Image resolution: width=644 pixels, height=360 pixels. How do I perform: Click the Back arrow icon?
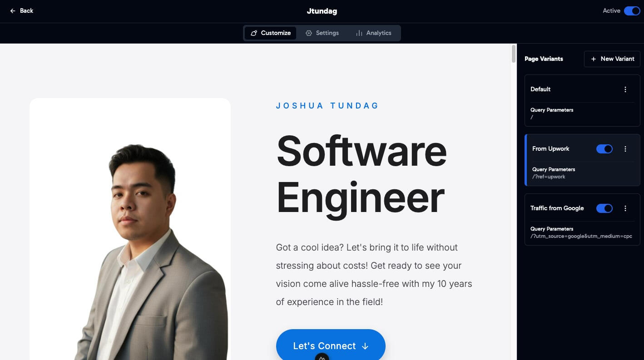point(13,10)
